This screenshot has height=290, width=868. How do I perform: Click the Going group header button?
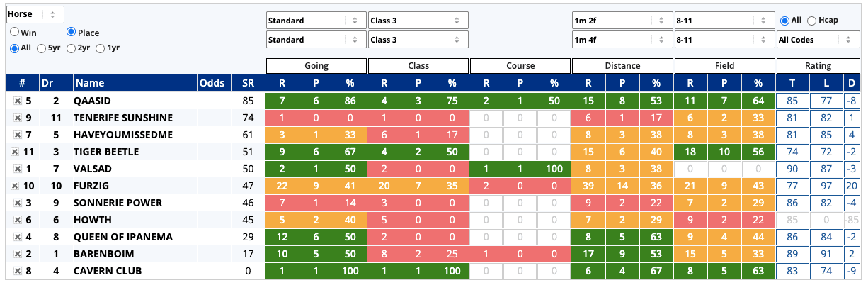[316, 66]
